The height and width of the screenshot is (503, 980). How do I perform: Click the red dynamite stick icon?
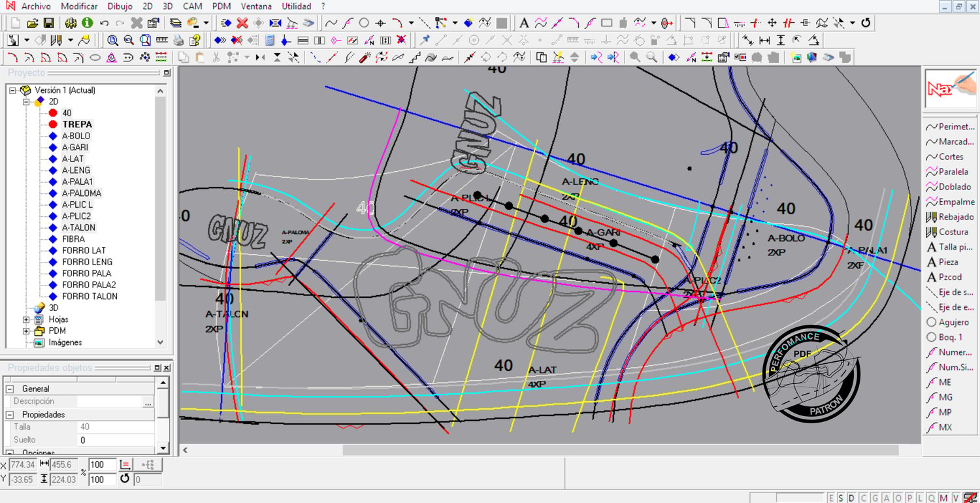pyautogui.click(x=365, y=57)
